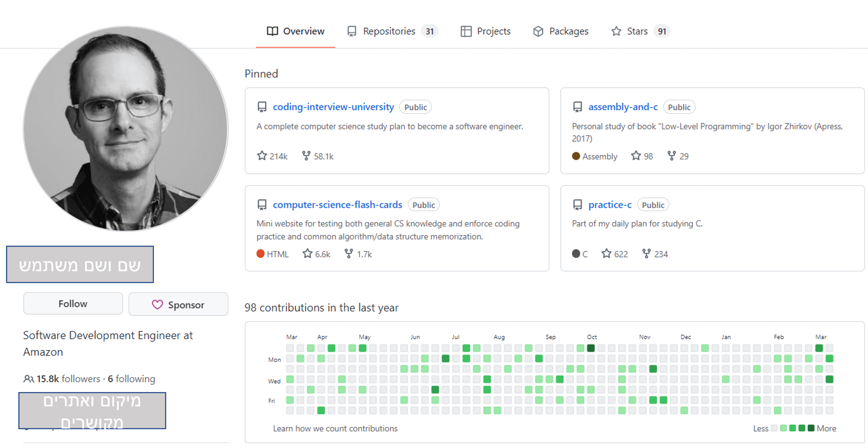Click the profile avatar photo

click(x=125, y=129)
